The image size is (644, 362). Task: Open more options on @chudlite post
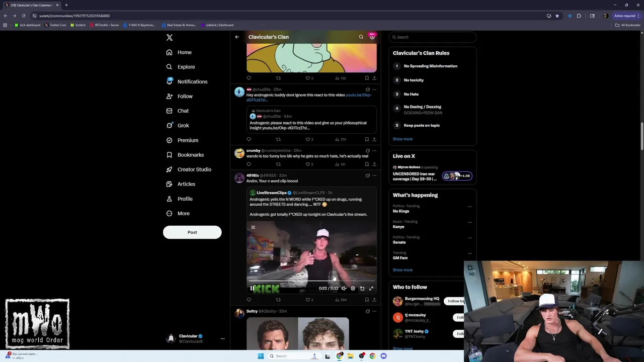374,89
